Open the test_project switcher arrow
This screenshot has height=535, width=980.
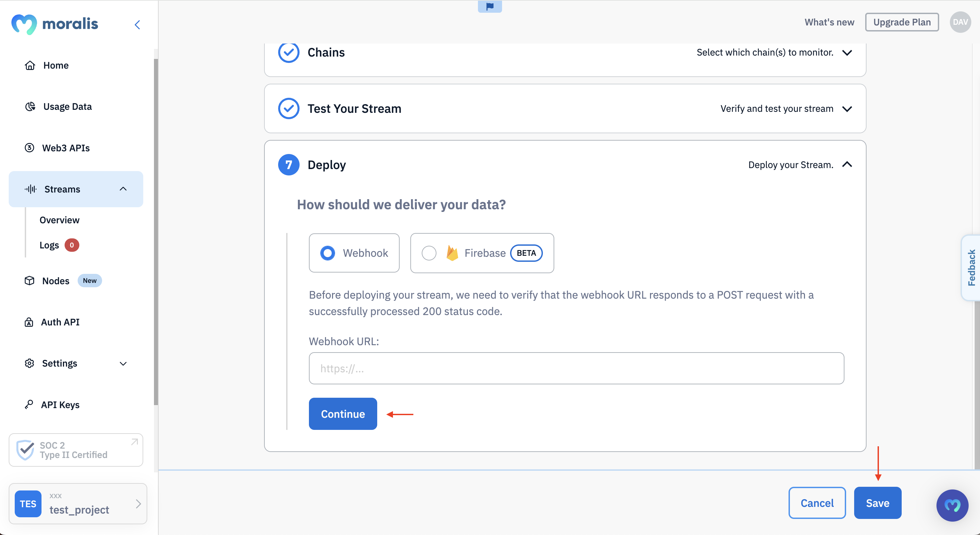138,504
